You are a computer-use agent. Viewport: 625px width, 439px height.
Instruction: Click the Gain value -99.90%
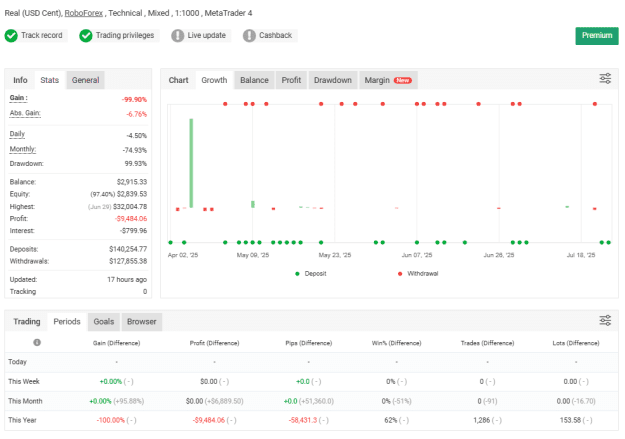coord(134,99)
